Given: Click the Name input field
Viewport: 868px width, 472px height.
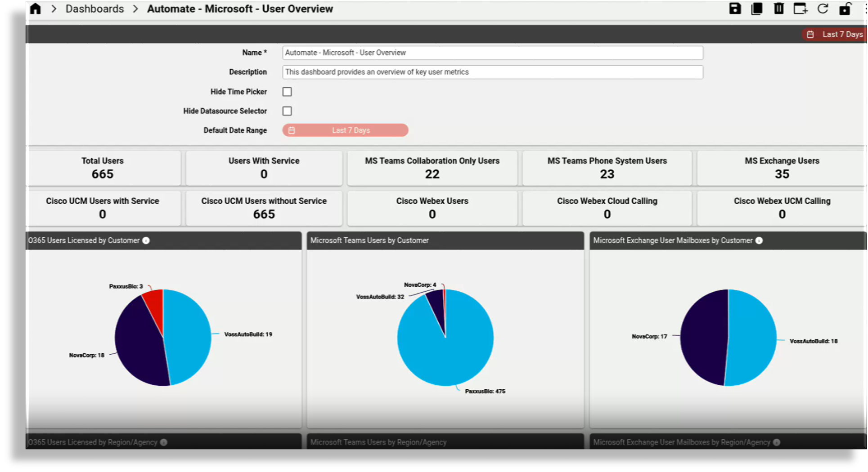Looking at the screenshot, I should [492, 53].
